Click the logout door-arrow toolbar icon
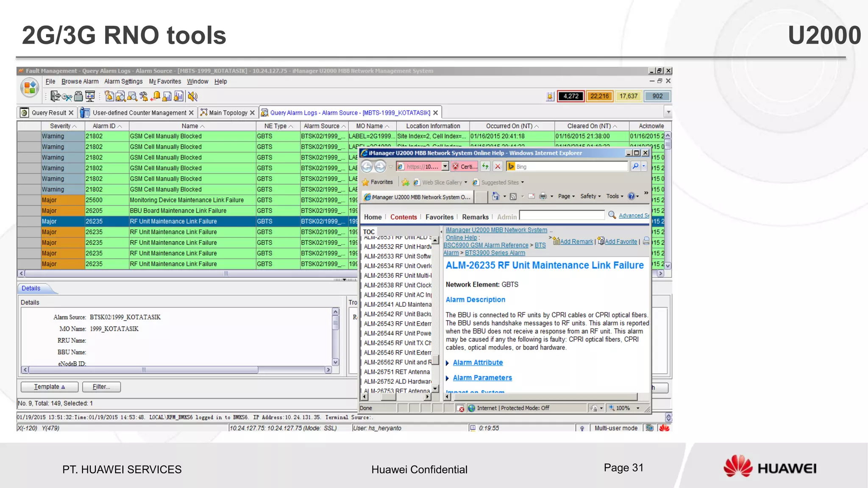The image size is (868, 488). tap(55, 96)
